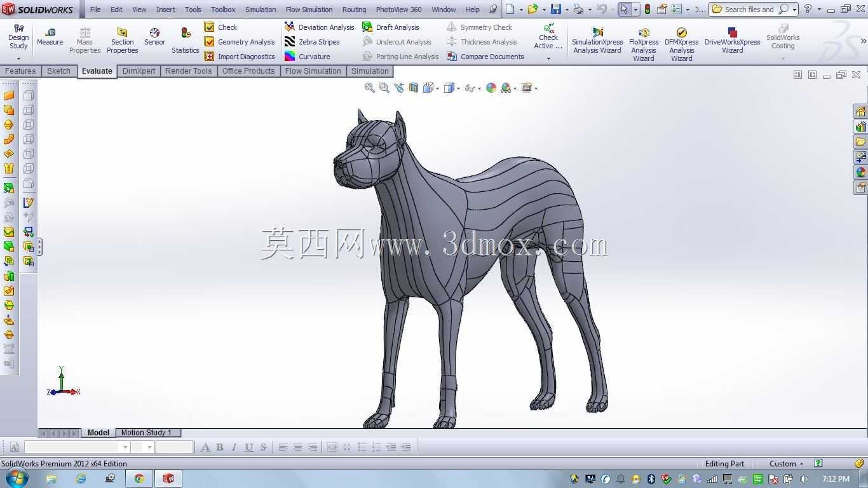The image size is (868, 488).
Task: Open the PhotoView 360 menu
Action: (x=398, y=10)
